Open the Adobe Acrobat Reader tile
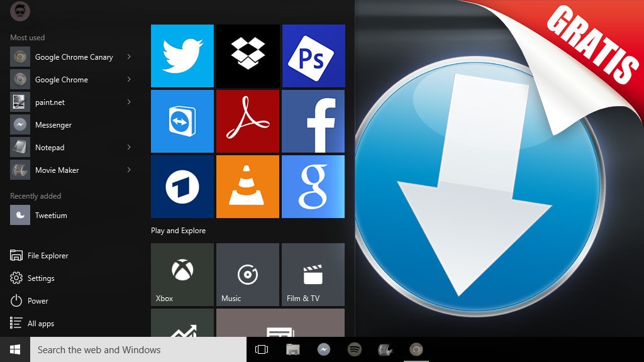 tap(247, 121)
